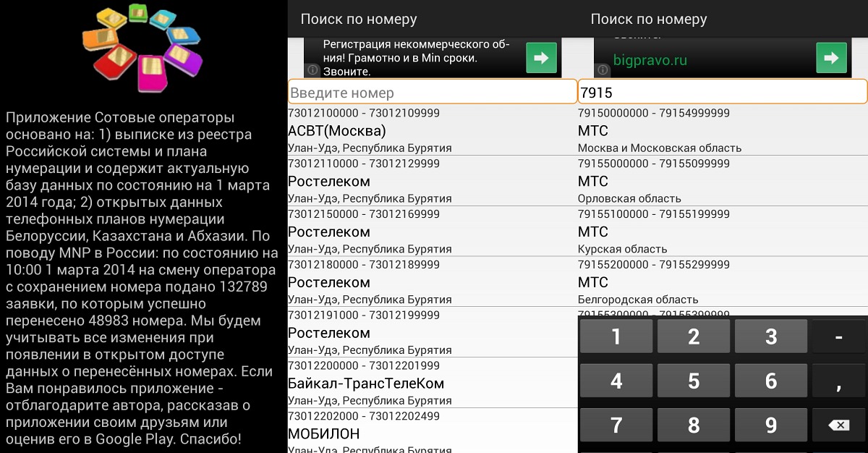
Task: Tap the 1 key on the keypad
Action: coord(616,336)
